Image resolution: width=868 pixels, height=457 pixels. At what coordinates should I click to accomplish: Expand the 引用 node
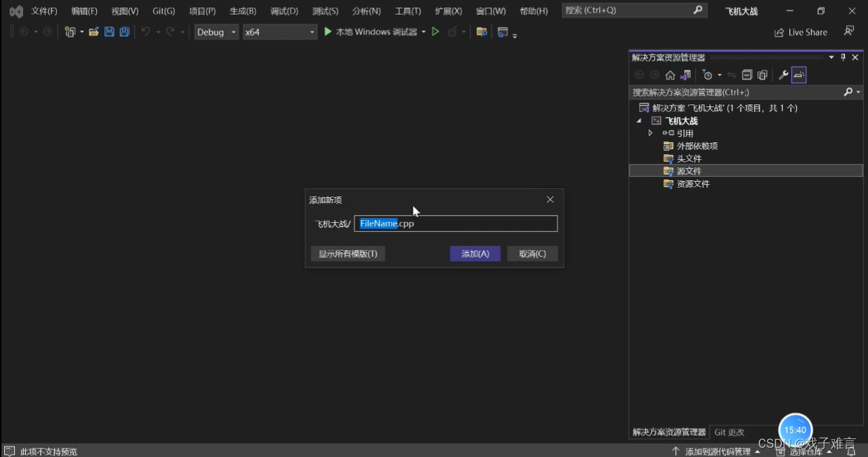pos(650,133)
